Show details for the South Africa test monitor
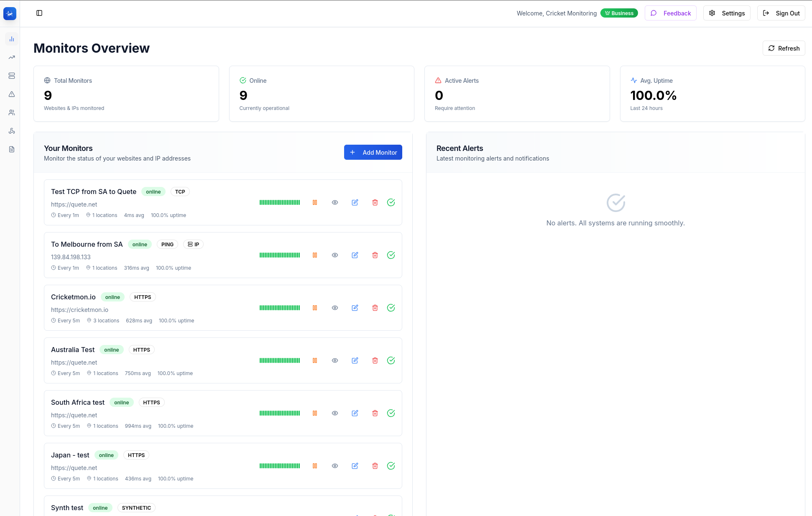812x516 pixels. (335, 413)
